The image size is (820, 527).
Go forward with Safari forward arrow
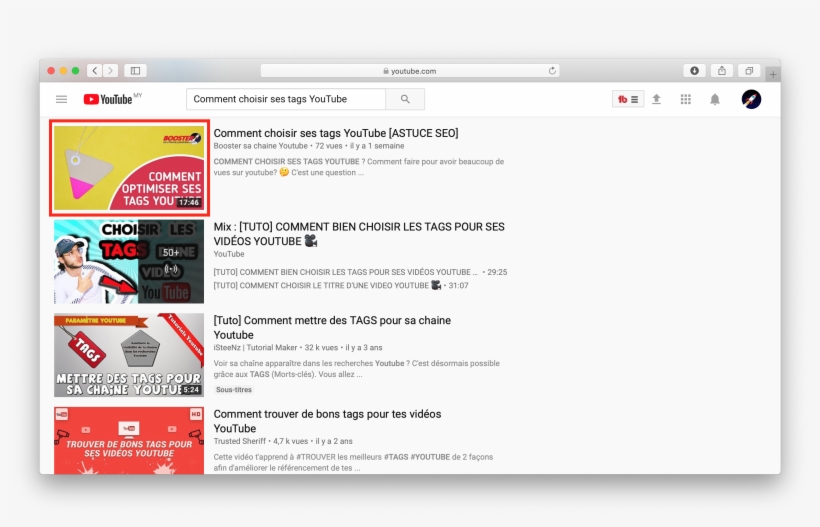[x=110, y=71]
